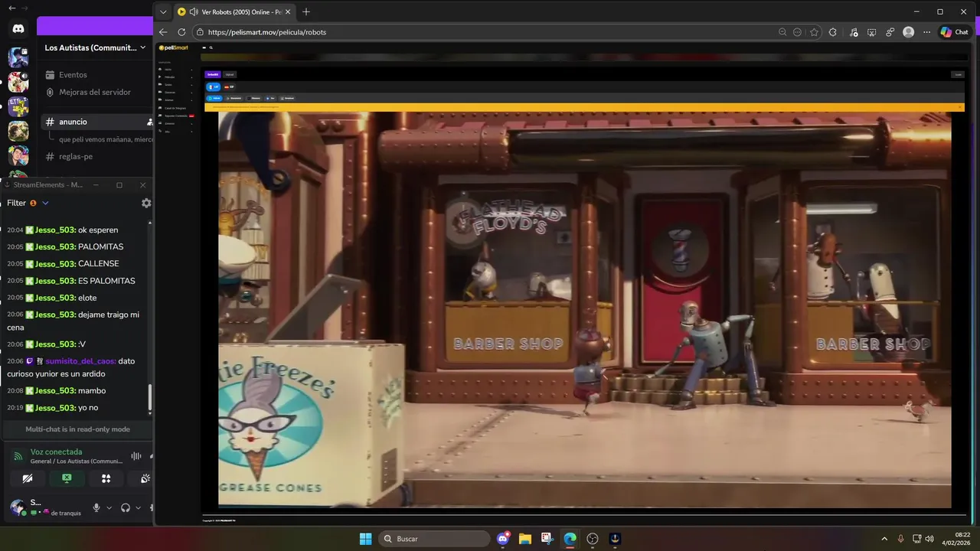
Task: Open Discord activities launcher icon
Action: click(106, 478)
